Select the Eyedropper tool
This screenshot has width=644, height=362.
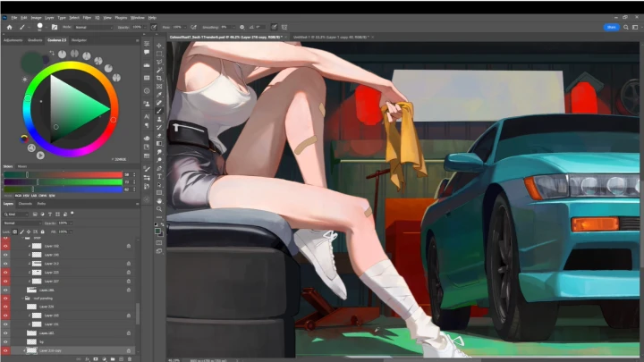pyautogui.click(x=159, y=95)
